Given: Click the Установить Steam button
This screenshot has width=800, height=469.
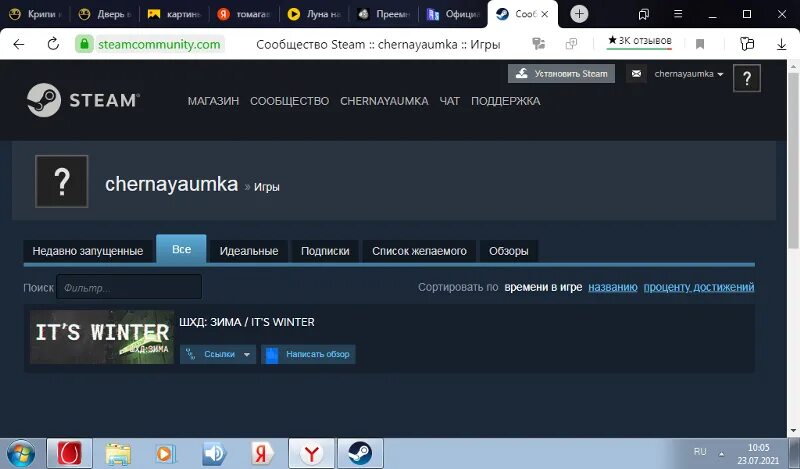Looking at the screenshot, I should [x=561, y=73].
